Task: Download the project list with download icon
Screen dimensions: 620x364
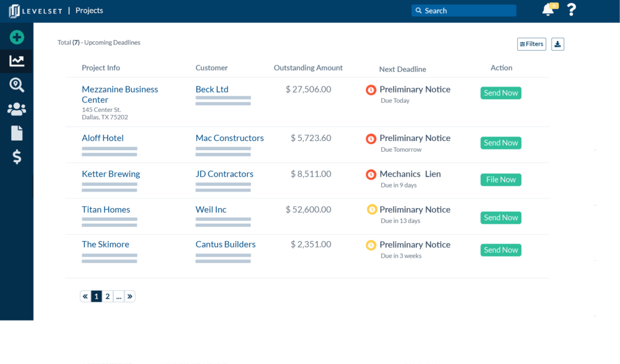Action: click(558, 44)
